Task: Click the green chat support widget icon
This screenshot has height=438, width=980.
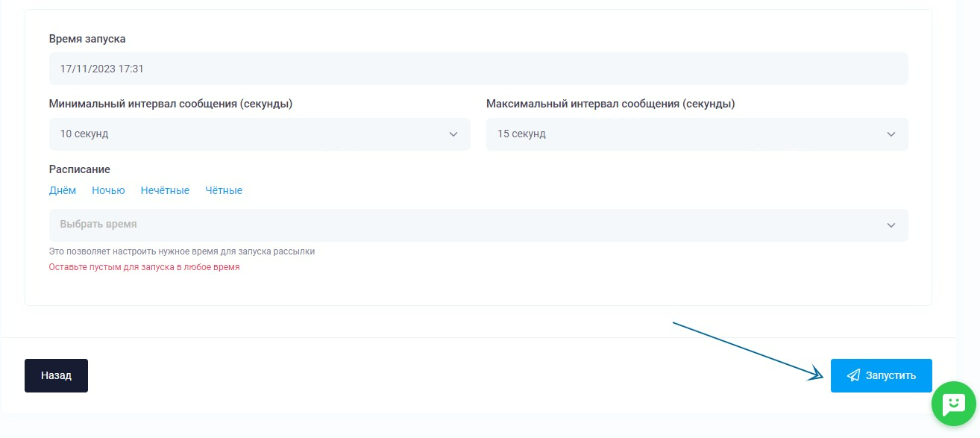Action: 954,404
